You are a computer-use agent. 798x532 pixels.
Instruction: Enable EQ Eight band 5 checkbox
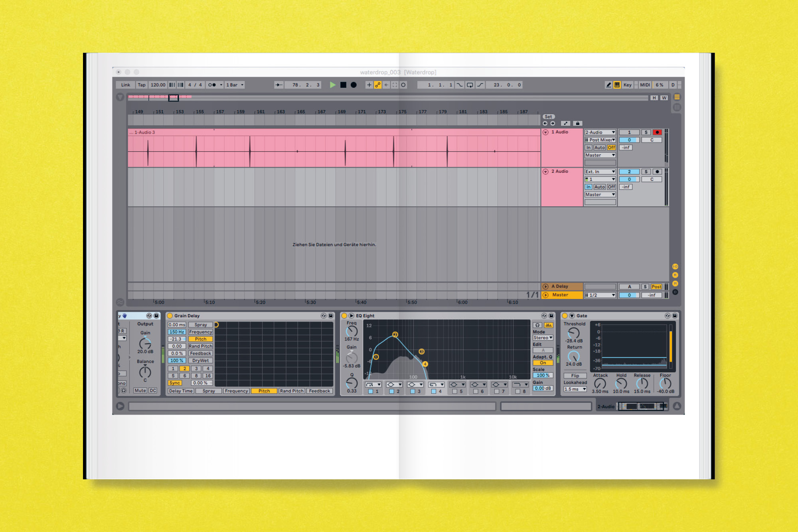click(x=454, y=392)
